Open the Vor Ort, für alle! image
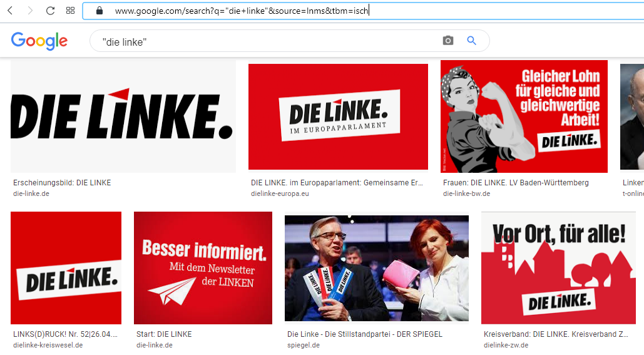The width and height of the screenshot is (644, 355). (x=558, y=268)
